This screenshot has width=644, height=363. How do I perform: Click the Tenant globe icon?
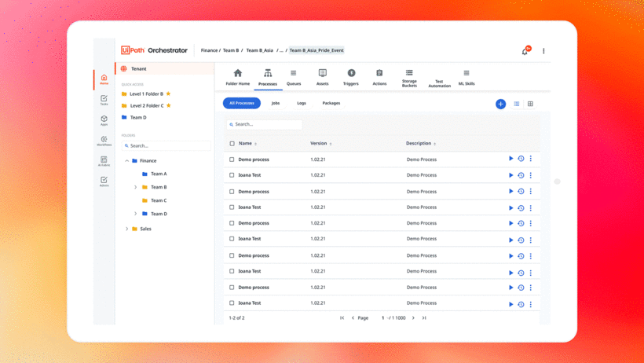123,68
